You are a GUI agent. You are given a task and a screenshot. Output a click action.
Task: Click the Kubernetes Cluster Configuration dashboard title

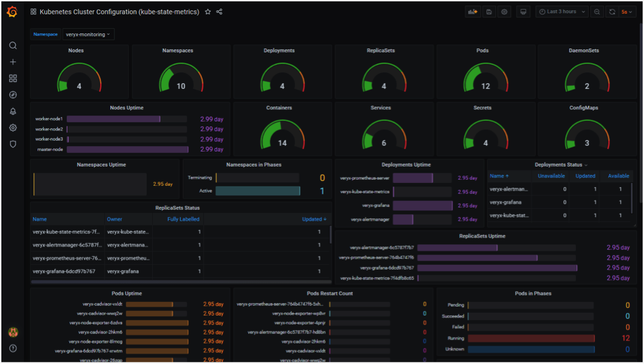point(119,12)
